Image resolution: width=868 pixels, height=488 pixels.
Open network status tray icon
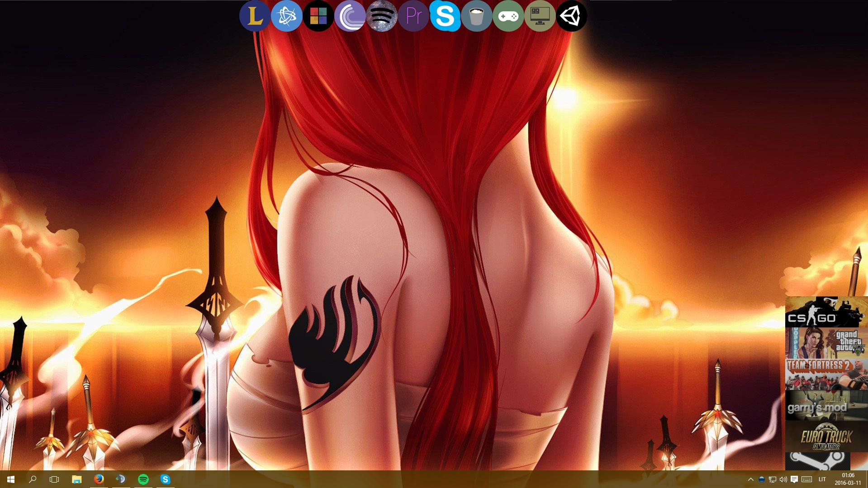[x=773, y=479]
